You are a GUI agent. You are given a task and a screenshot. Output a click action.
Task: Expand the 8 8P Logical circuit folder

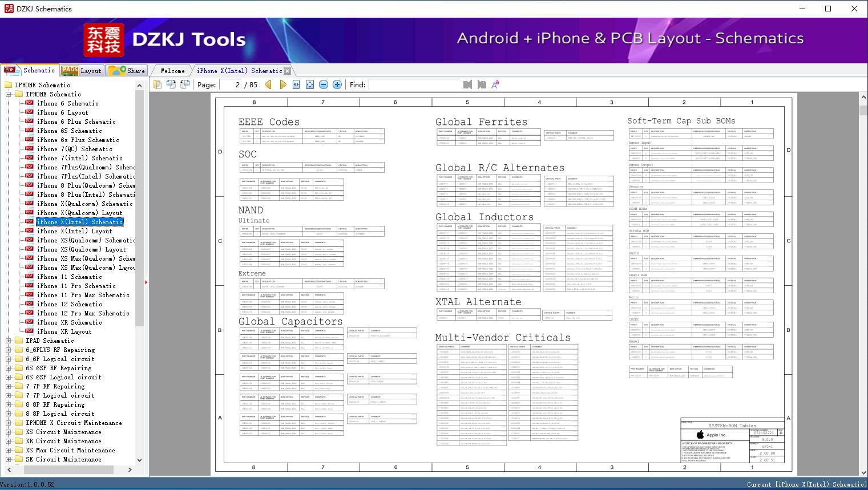pyautogui.click(x=9, y=414)
